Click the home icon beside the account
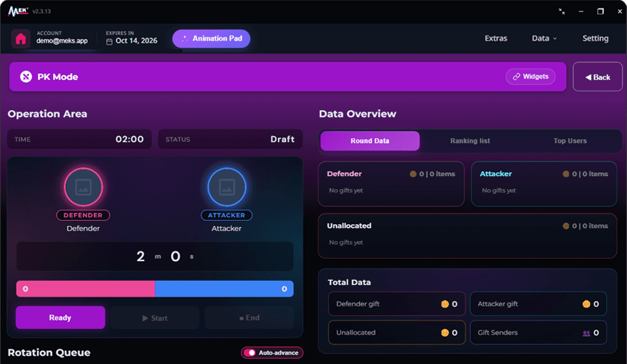Screen dimensions: 627x364 click(21, 39)
